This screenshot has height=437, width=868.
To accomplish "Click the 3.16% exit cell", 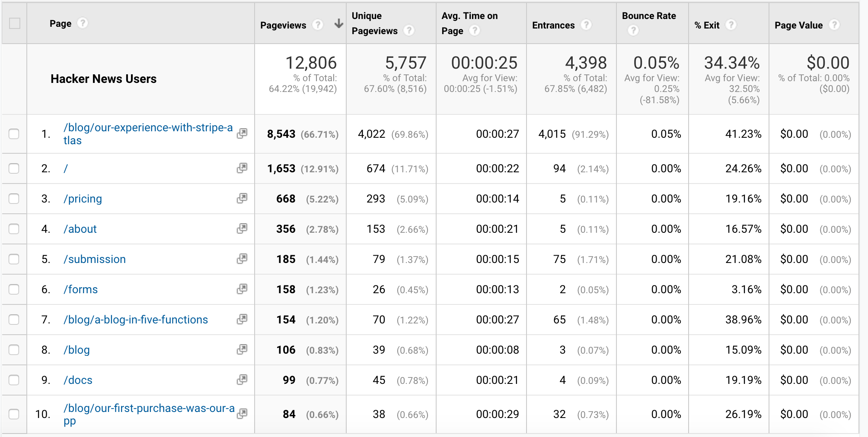I will [x=746, y=290].
